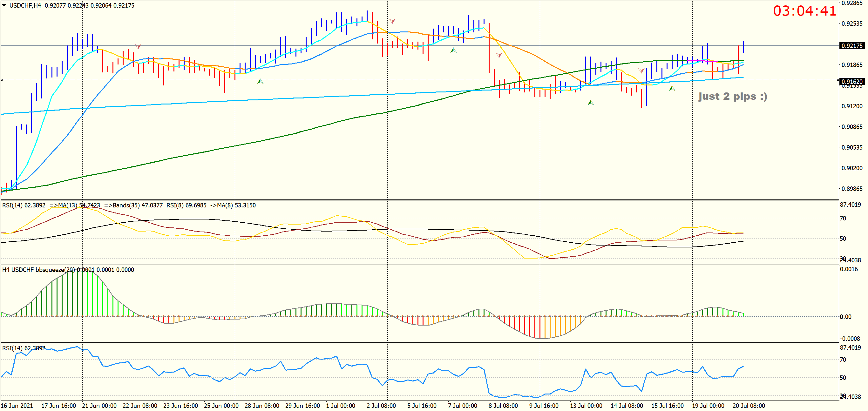Image resolution: width=868 pixels, height=411 pixels.
Task: Click the 20 Jul 08:00 time label
Action: (749, 406)
